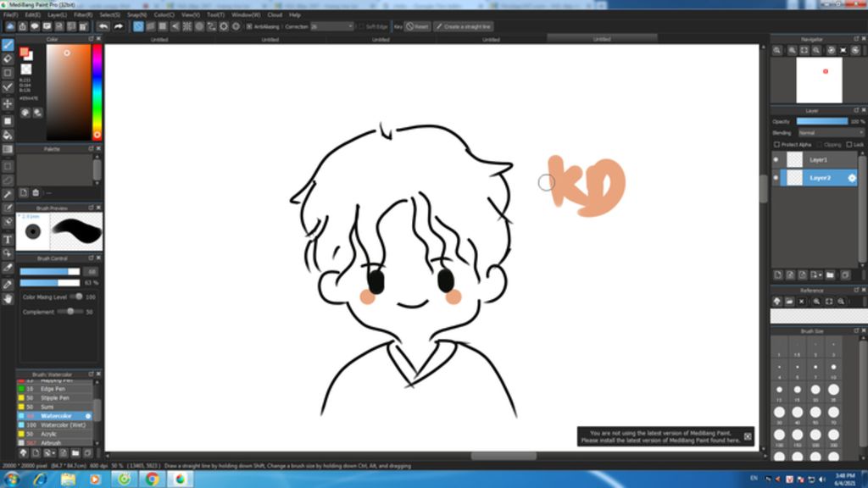Adjust the hue strip in the Color panel
The width and height of the screenshot is (868, 488).
tap(97, 91)
